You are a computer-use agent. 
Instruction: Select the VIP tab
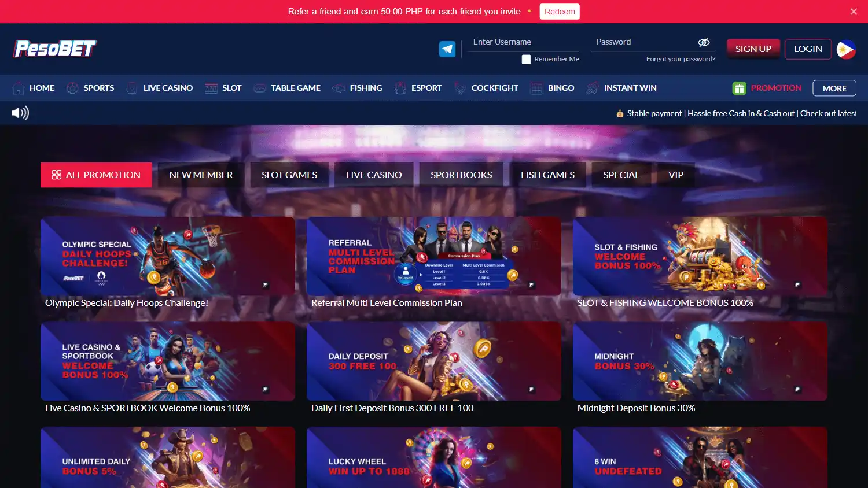click(676, 175)
